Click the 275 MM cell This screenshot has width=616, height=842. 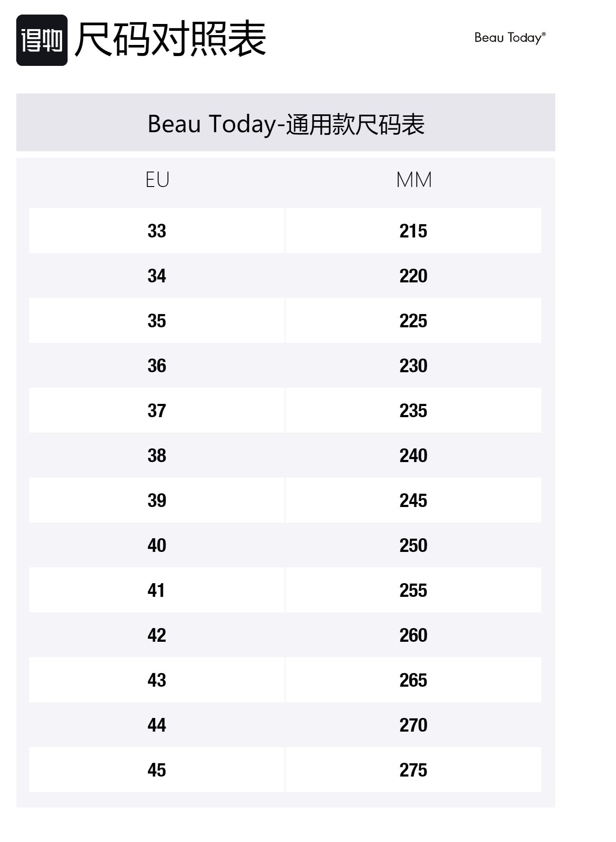click(x=413, y=770)
